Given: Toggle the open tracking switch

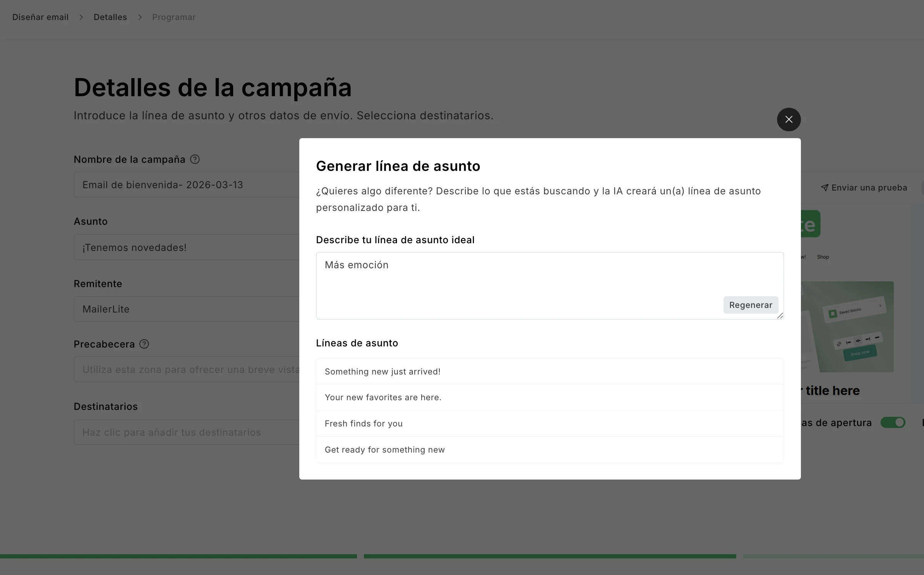Looking at the screenshot, I should [x=893, y=423].
